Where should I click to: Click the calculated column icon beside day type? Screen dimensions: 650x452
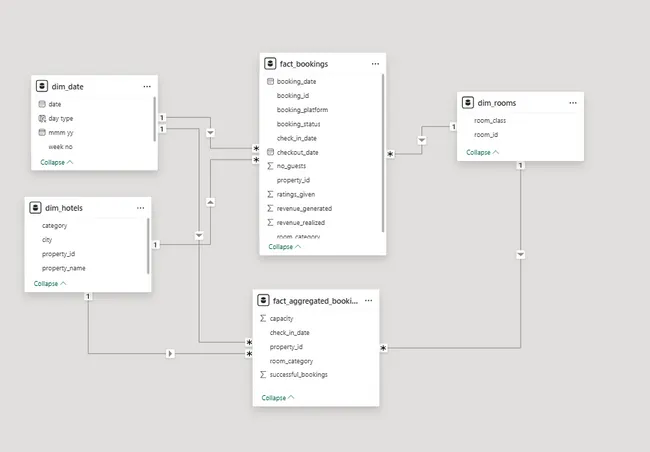pyautogui.click(x=42, y=118)
